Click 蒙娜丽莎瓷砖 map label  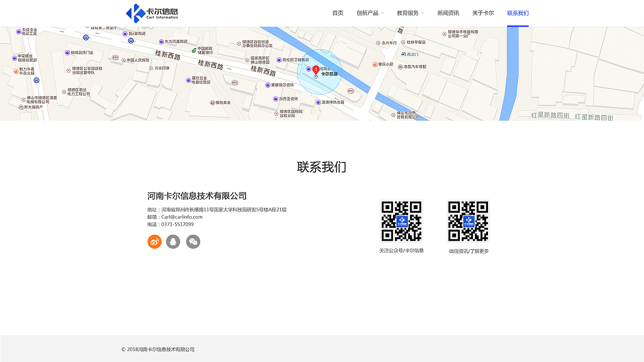click(282, 85)
